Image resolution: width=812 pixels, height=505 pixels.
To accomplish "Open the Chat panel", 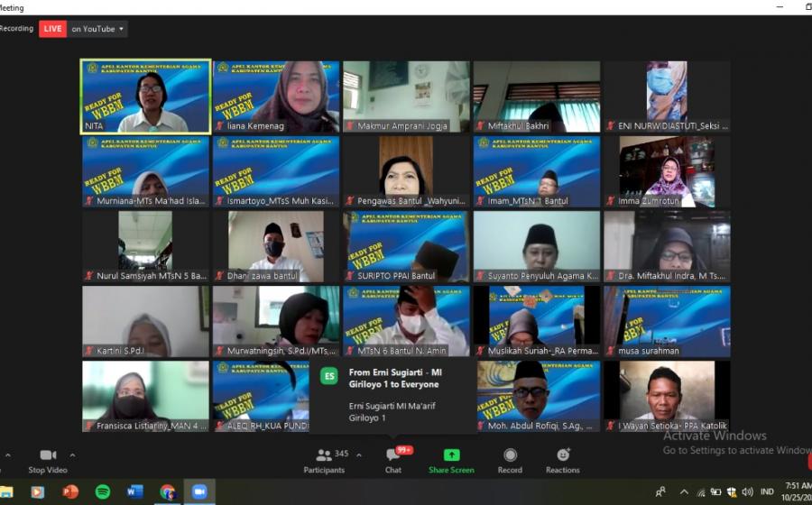I will [393, 455].
